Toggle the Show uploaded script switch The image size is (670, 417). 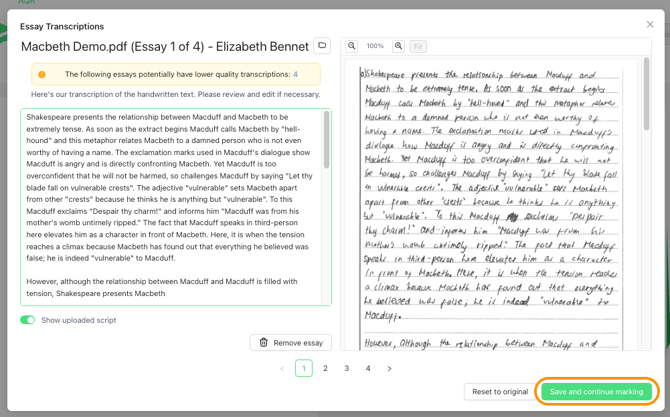click(27, 320)
